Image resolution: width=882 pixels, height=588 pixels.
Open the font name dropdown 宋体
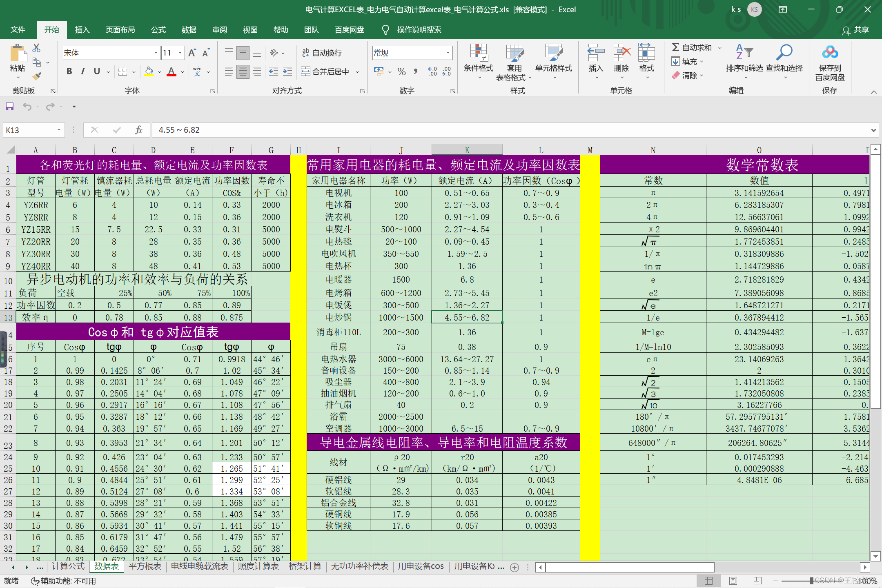pyautogui.click(x=156, y=53)
